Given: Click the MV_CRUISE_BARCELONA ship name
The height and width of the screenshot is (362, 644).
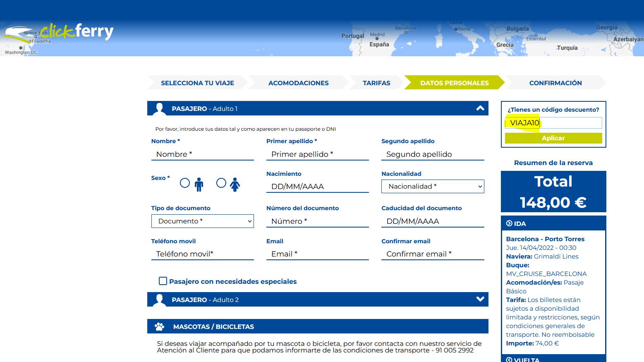Looking at the screenshot, I should 546,274.
